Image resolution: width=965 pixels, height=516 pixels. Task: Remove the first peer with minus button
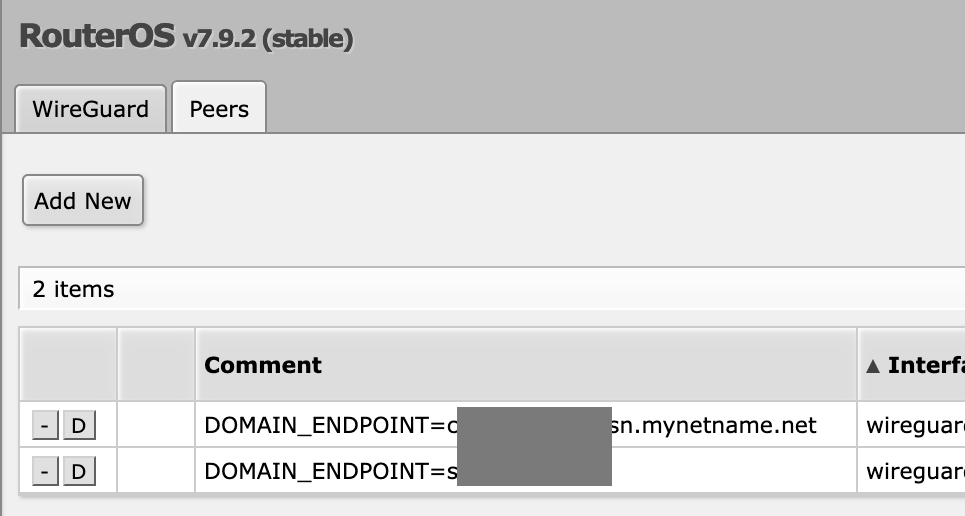pyautogui.click(x=45, y=426)
